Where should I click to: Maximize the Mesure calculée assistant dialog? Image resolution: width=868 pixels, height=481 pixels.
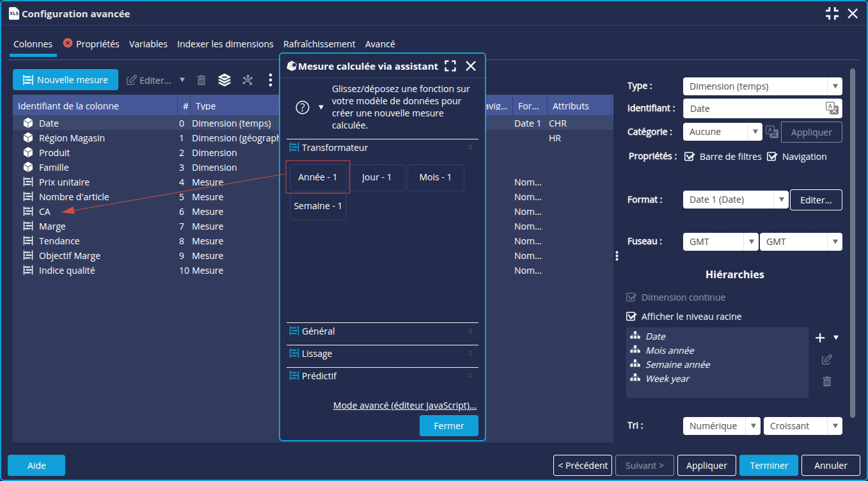(x=450, y=66)
